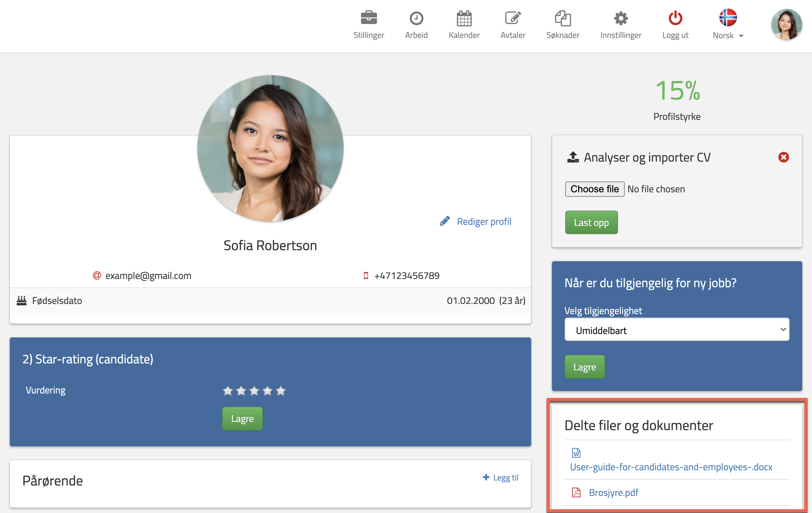Open Innstillinger gear icon
812x513 pixels.
[621, 18]
